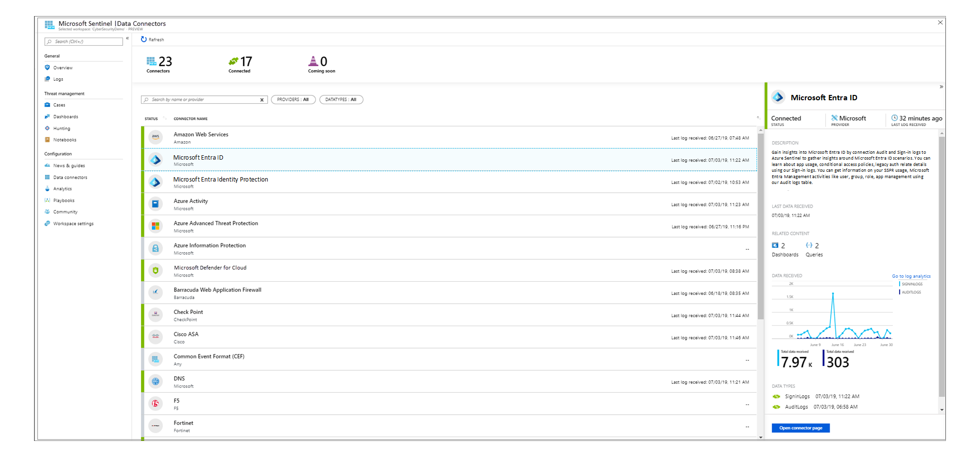Click the Hunting target icon
The height and width of the screenshot is (457, 980).
click(x=47, y=128)
